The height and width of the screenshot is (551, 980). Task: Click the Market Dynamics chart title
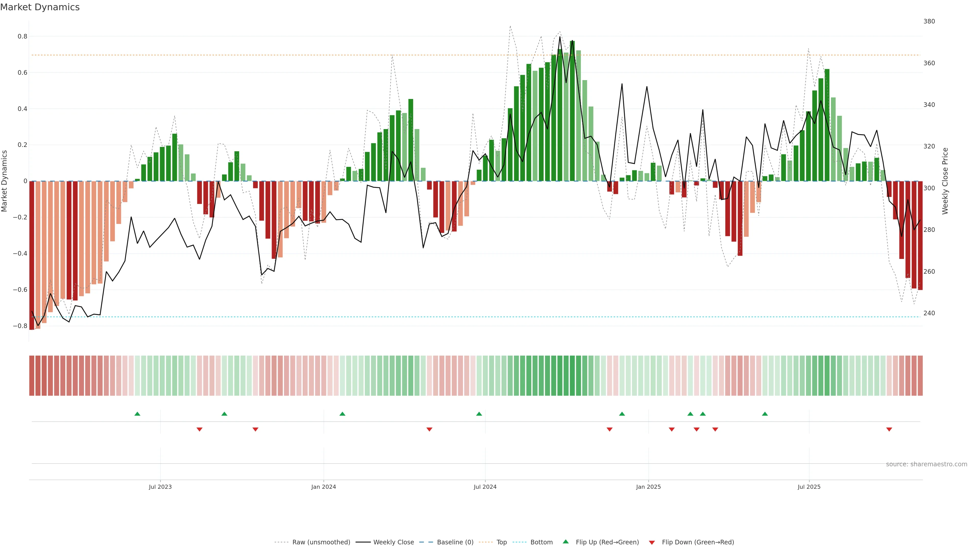coord(40,7)
